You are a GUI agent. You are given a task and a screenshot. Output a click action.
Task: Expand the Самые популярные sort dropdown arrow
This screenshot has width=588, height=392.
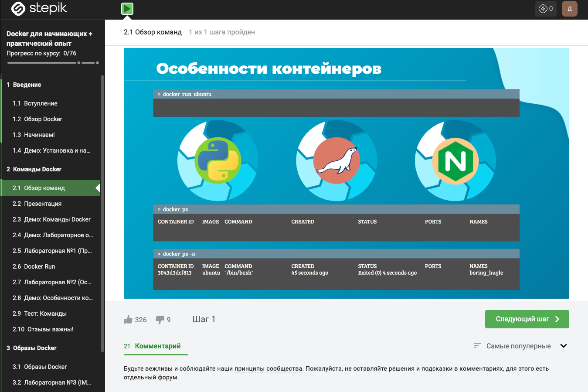tap(564, 346)
